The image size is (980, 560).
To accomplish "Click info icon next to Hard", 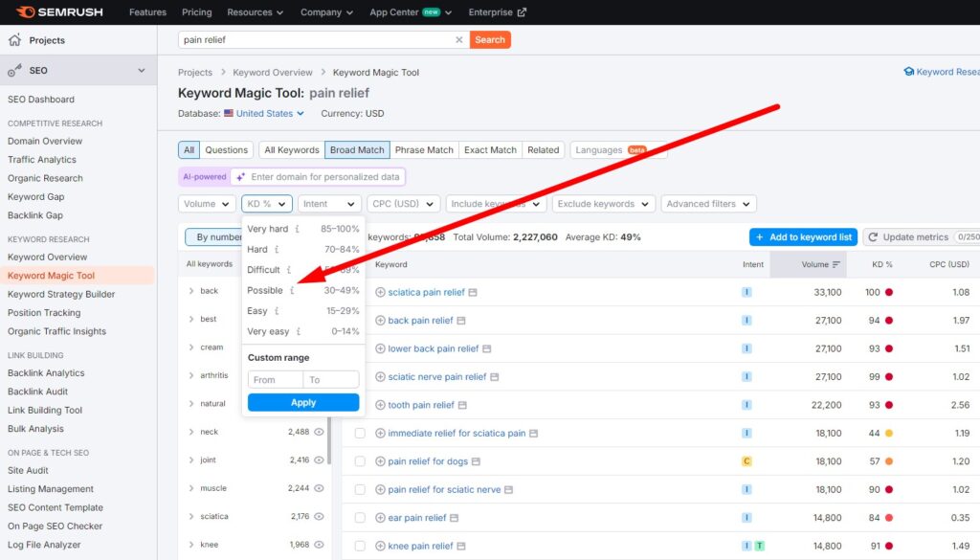I will (x=277, y=250).
